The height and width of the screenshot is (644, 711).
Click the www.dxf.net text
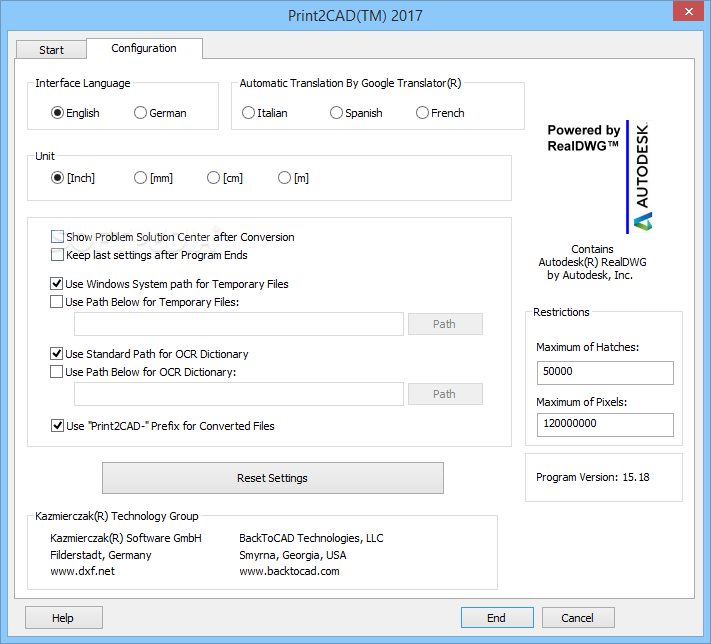[83, 571]
